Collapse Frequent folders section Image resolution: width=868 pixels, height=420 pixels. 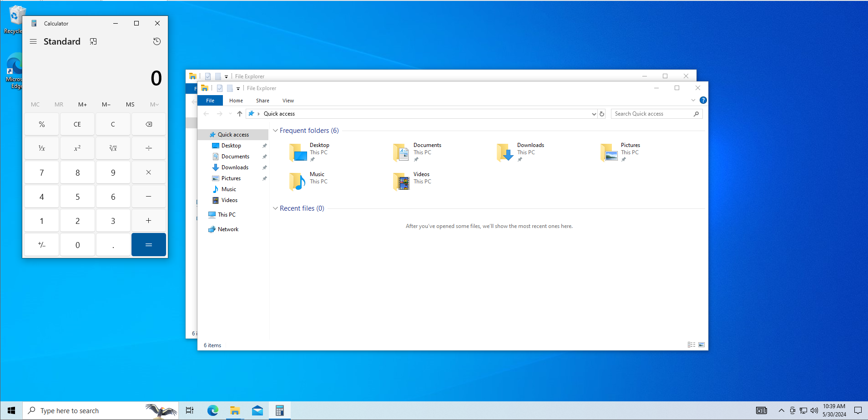click(x=275, y=131)
